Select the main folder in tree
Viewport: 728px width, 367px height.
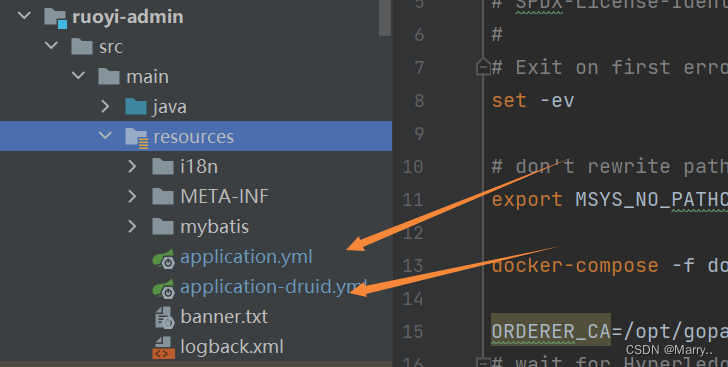click(x=147, y=77)
